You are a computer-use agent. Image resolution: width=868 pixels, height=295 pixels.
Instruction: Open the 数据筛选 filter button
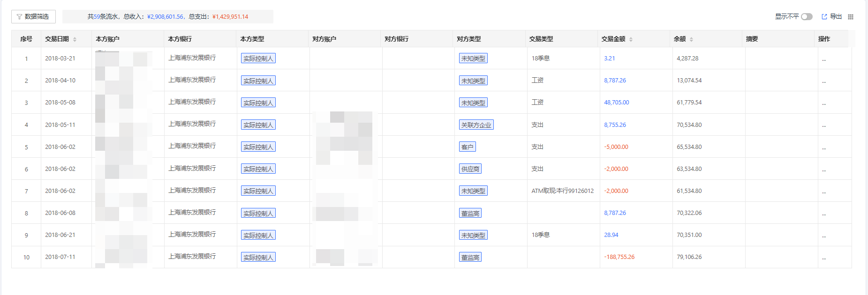click(x=33, y=17)
